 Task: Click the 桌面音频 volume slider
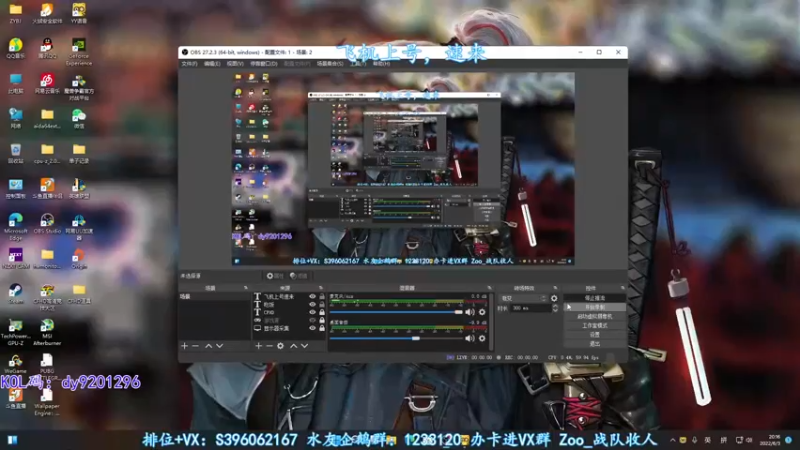point(396,338)
